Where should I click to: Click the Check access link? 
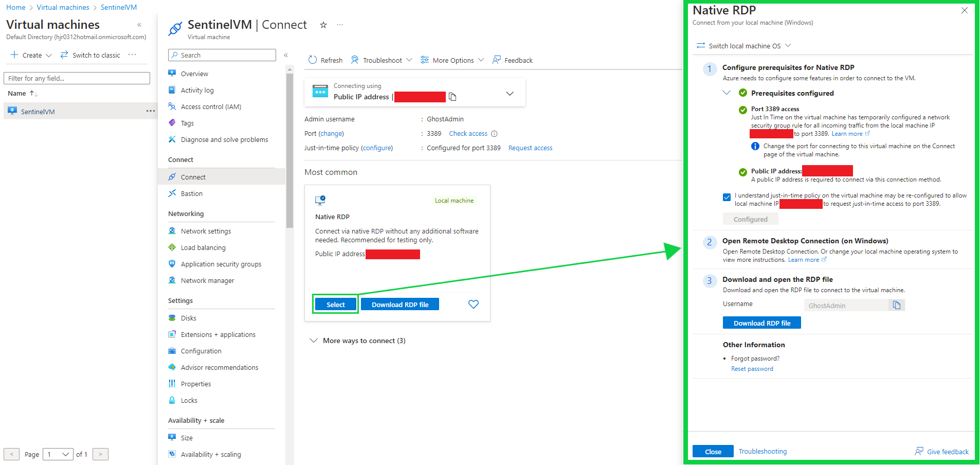468,134
